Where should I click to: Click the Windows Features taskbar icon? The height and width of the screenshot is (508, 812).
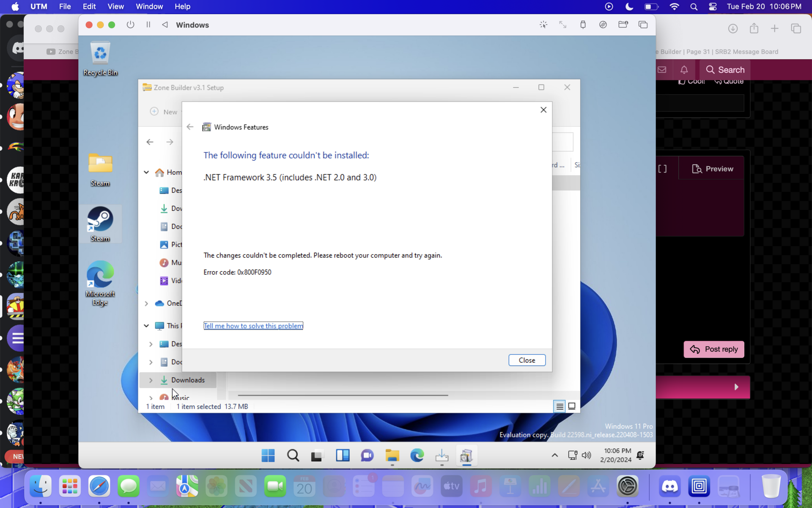[x=466, y=456]
